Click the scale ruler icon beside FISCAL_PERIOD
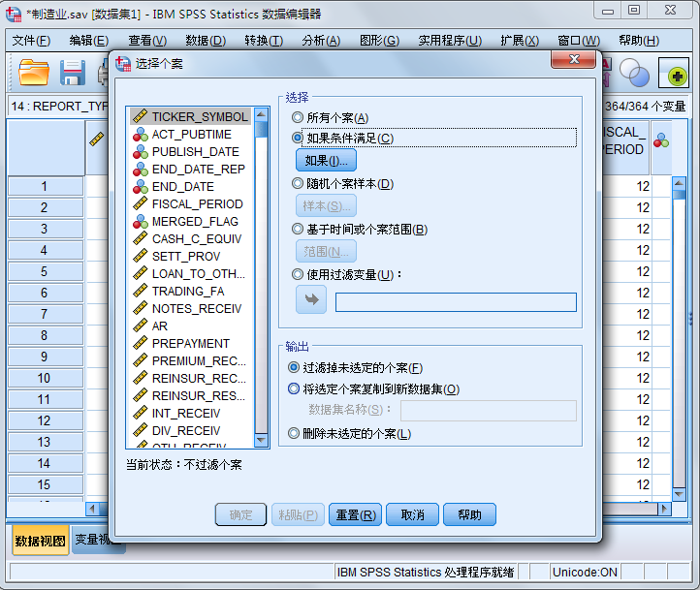Viewport: 700px width, 590px height. tap(141, 203)
